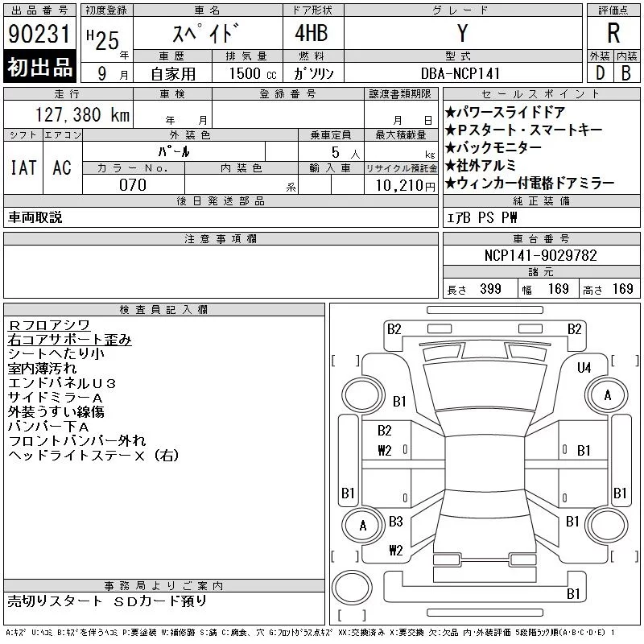Select the B3 dent marker on the car diagram
The width and height of the screenshot is (644, 644).
point(395,522)
